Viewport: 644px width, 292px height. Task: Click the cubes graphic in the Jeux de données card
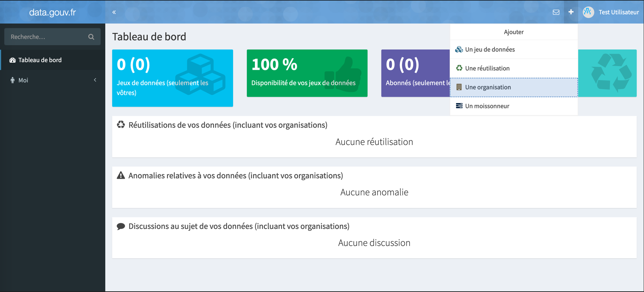201,74
